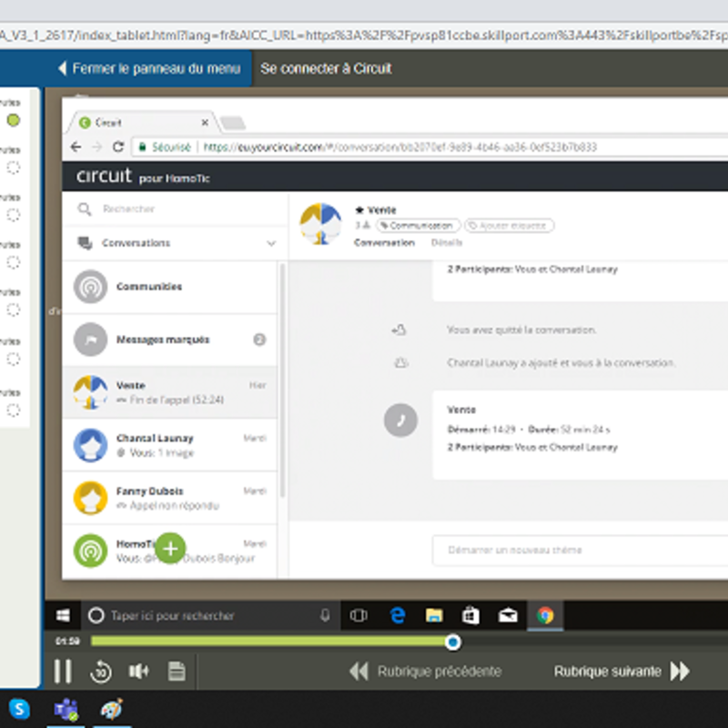Viewport: 728px width, 728px height.
Task: Toggle the favorite star beside Vente
Action: [359, 210]
